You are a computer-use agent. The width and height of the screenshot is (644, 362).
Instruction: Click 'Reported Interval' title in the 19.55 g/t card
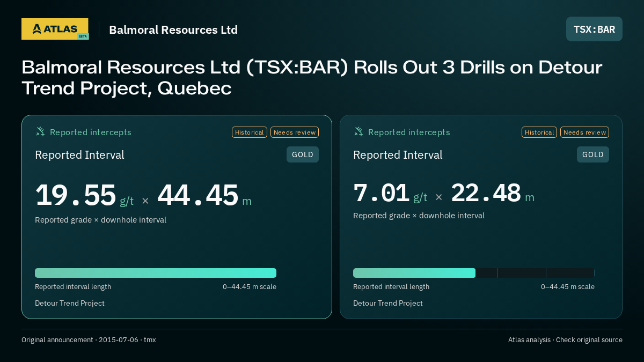pyautogui.click(x=79, y=155)
